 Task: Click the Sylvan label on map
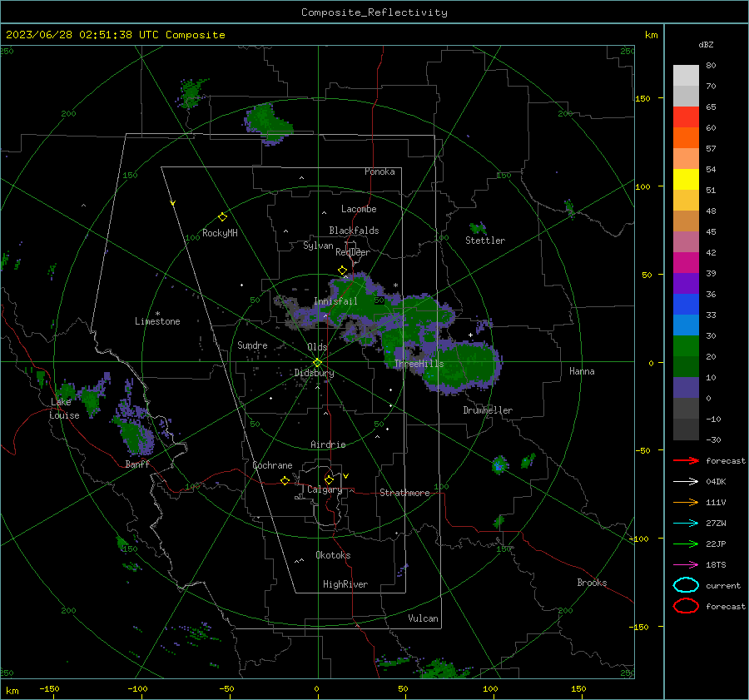point(318,246)
